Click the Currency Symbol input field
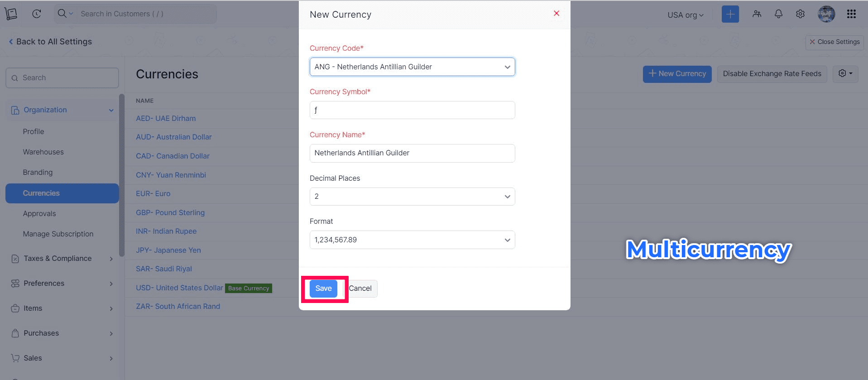 click(x=412, y=110)
